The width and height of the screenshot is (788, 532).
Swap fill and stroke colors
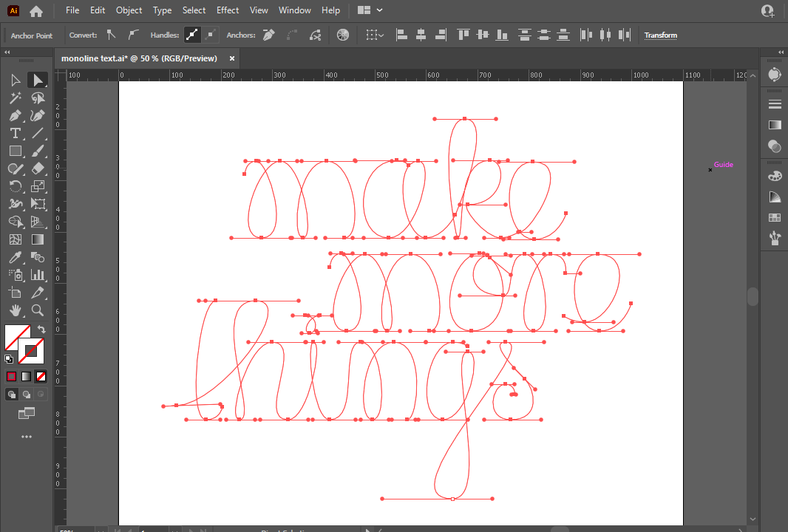point(41,329)
